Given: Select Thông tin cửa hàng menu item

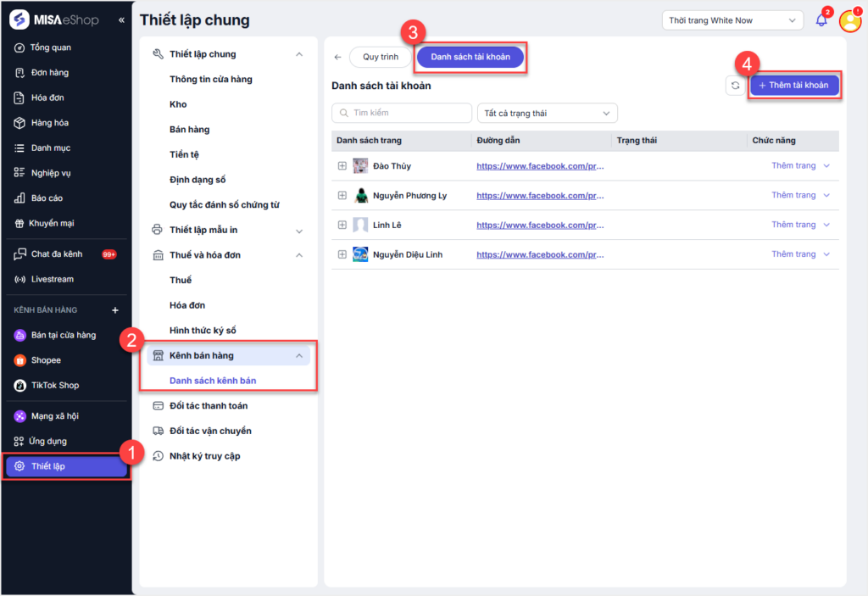Looking at the screenshot, I should tap(211, 79).
